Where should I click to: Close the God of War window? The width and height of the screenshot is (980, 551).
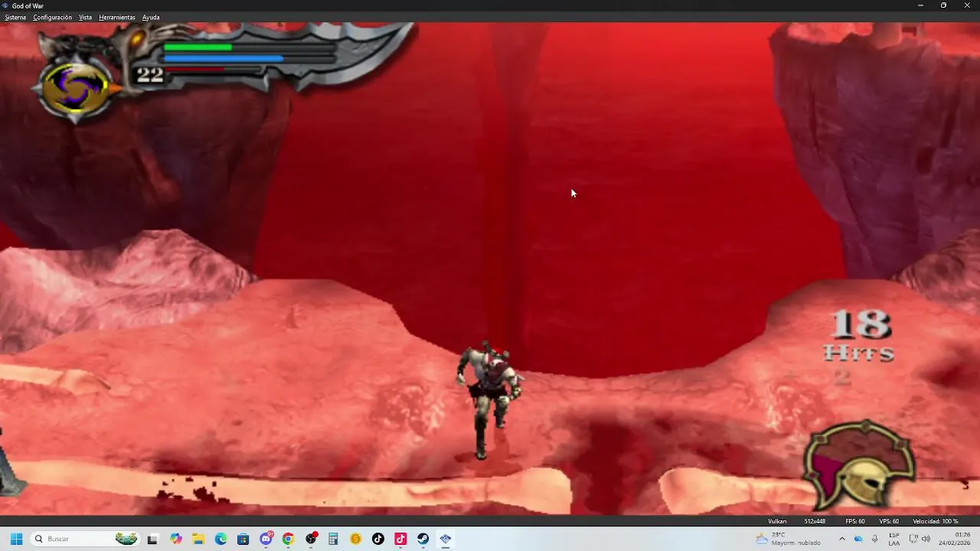click(967, 5)
